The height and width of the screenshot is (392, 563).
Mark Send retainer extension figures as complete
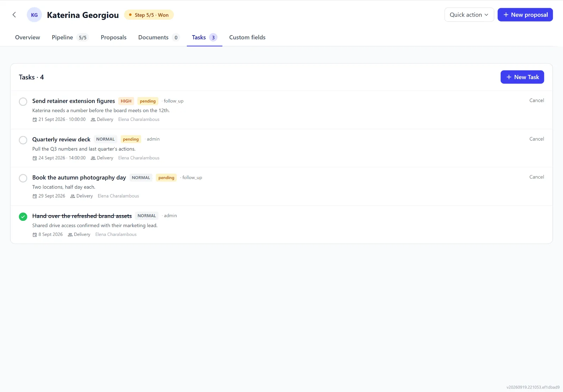pyautogui.click(x=23, y=102)
